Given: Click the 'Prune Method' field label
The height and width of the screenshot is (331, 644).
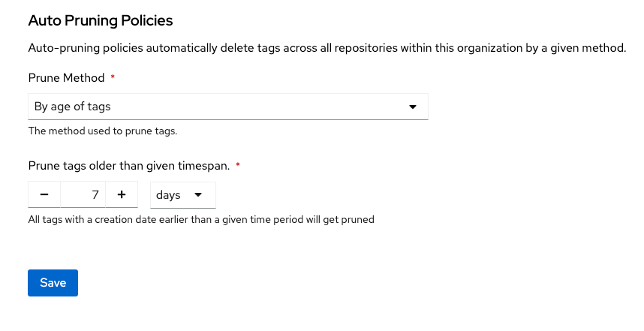Looking at the screenshot, I should [67, 77].
